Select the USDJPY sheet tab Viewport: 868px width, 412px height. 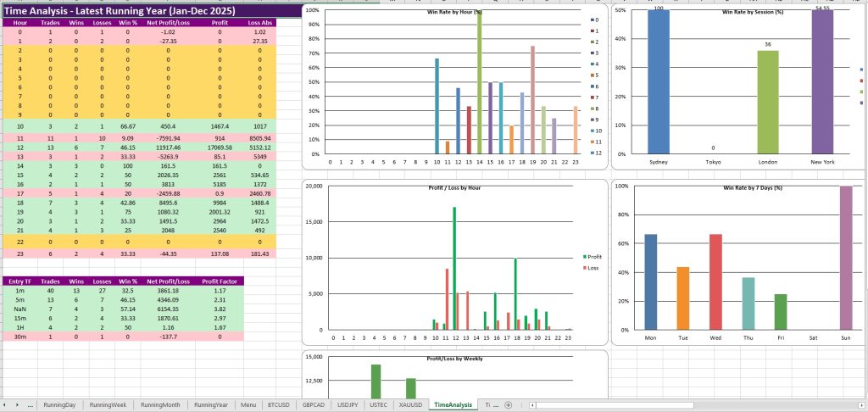pyautogui.click(x=347, y=405)
